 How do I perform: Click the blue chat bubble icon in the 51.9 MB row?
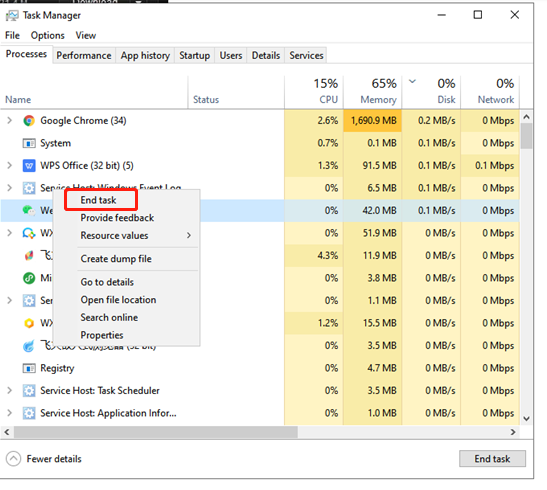[29, 233]
